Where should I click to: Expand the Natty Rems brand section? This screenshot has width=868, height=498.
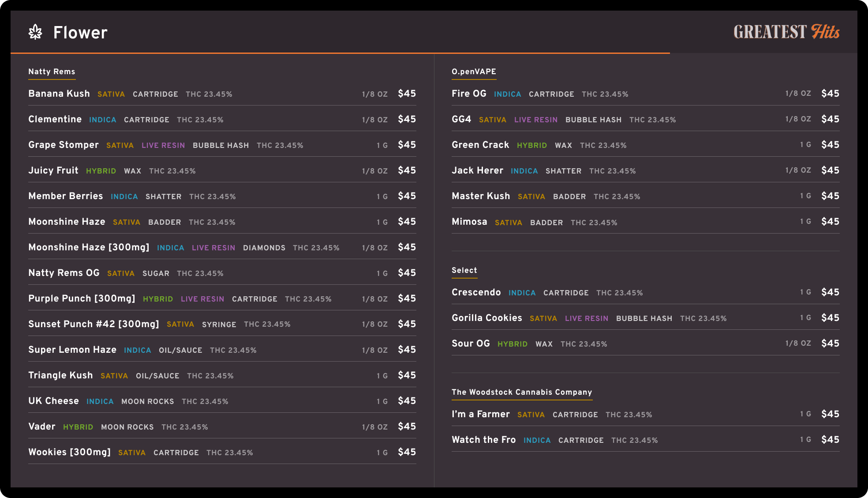tap(52, 71)
